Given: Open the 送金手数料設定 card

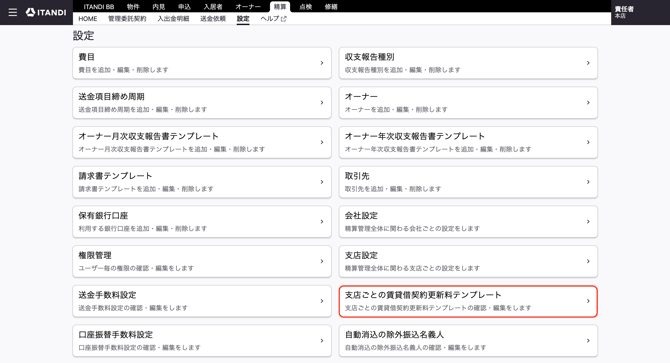Looking at the screenshot, I should [202, 301].
